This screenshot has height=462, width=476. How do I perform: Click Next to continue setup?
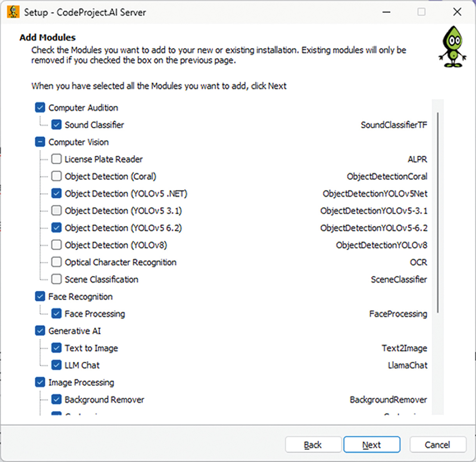pos(372,445)
